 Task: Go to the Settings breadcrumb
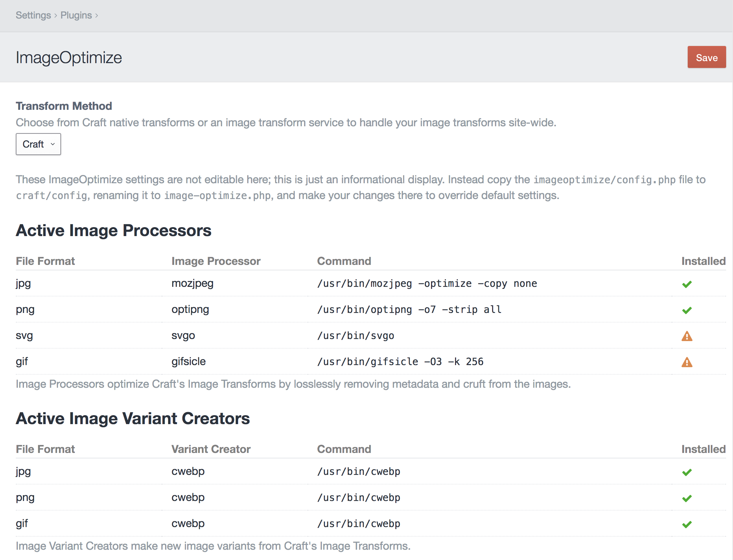[x=33, y=15]
